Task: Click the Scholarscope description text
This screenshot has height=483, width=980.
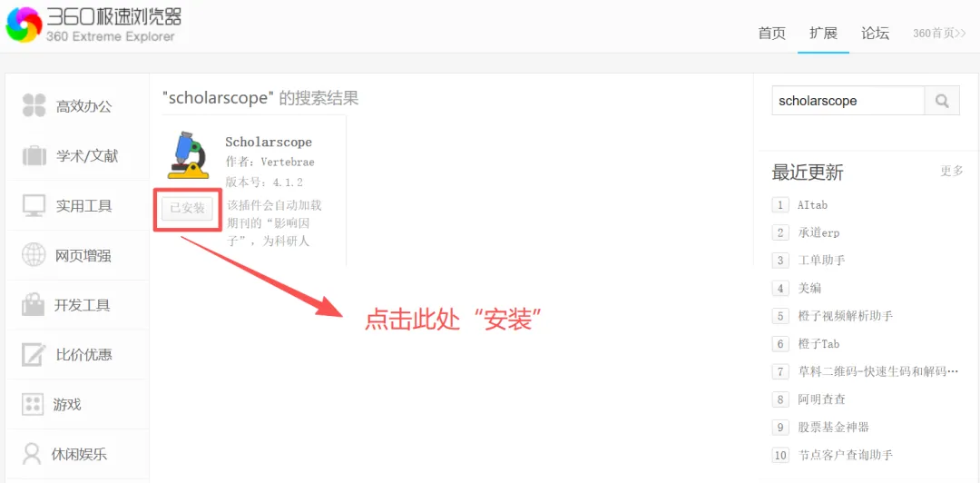Action: click(x=274, y=222)
